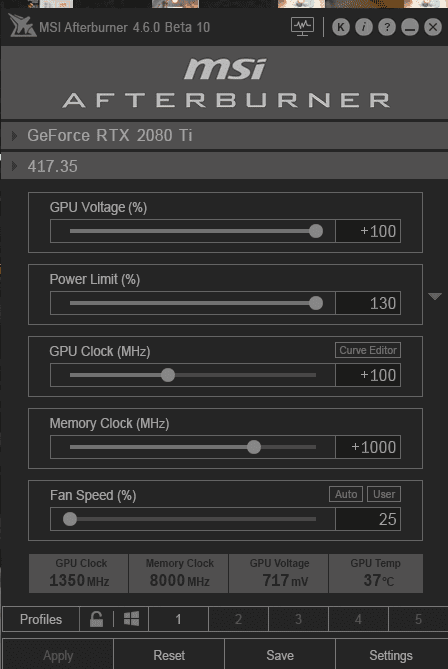Click the Reset button
The height and width of the screenshot is (669, 448).
pos(169,655)
